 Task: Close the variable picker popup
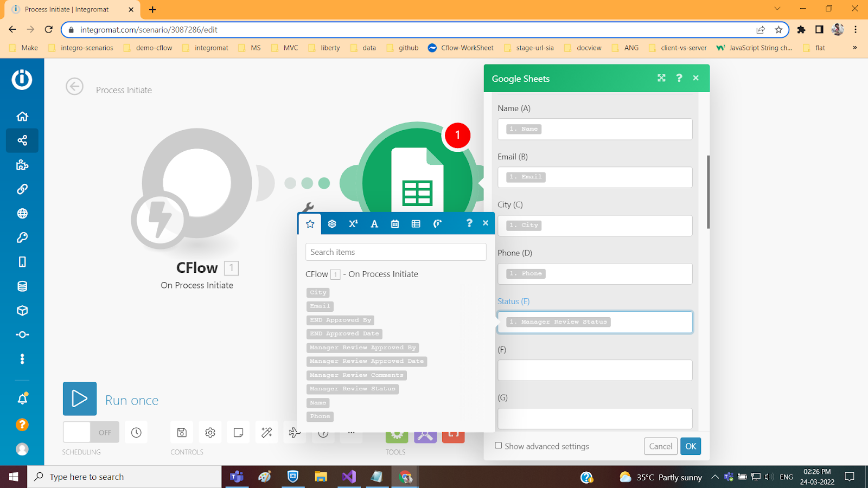click(x=486, y=223)
